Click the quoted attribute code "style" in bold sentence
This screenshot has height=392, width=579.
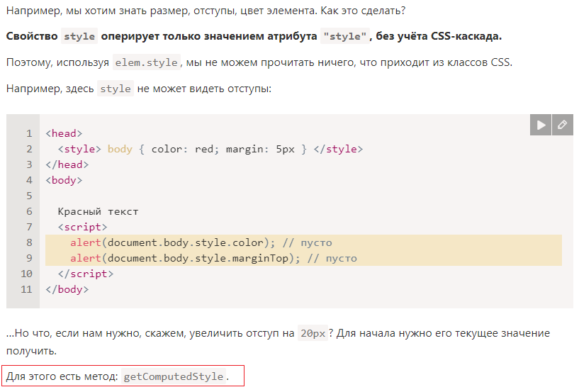click(345, 36)
